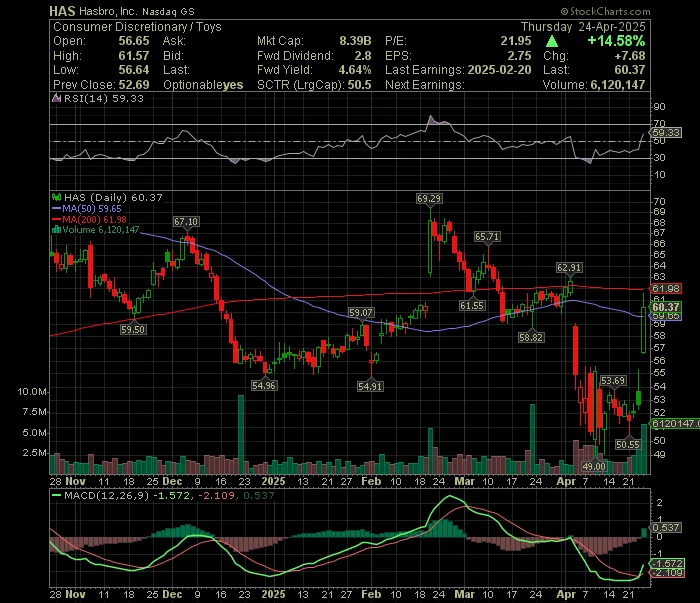Click the 50.55 price low label

tap(628, 444)
